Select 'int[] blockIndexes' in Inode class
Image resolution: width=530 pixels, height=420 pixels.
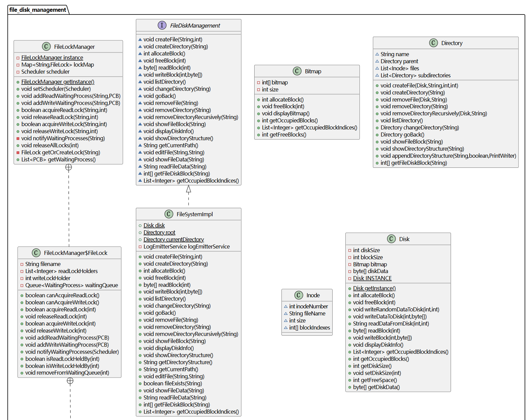(x=309, y=328)
